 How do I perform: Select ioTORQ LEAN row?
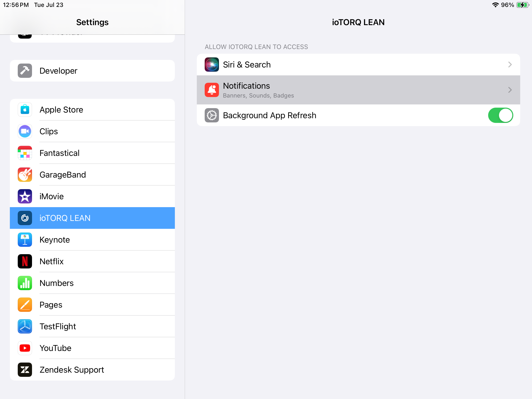click(92, 218)
